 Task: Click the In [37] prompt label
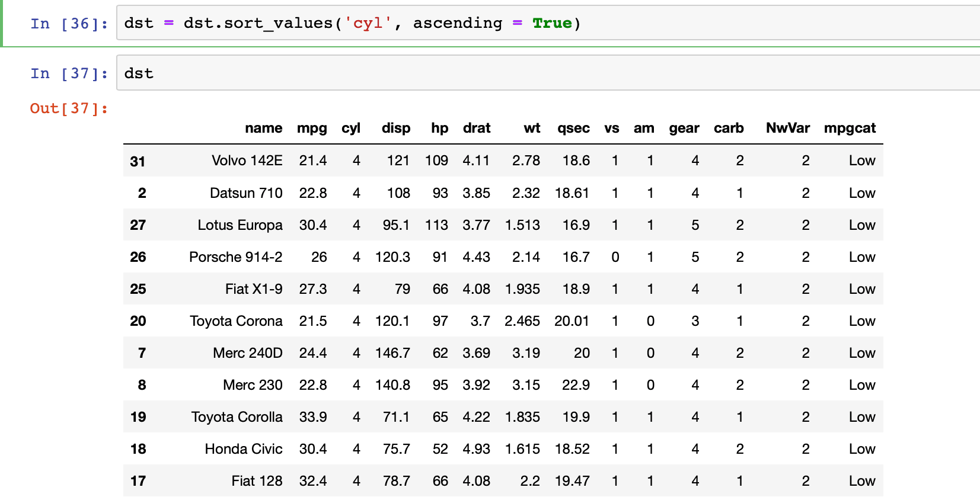pos(69,73)
